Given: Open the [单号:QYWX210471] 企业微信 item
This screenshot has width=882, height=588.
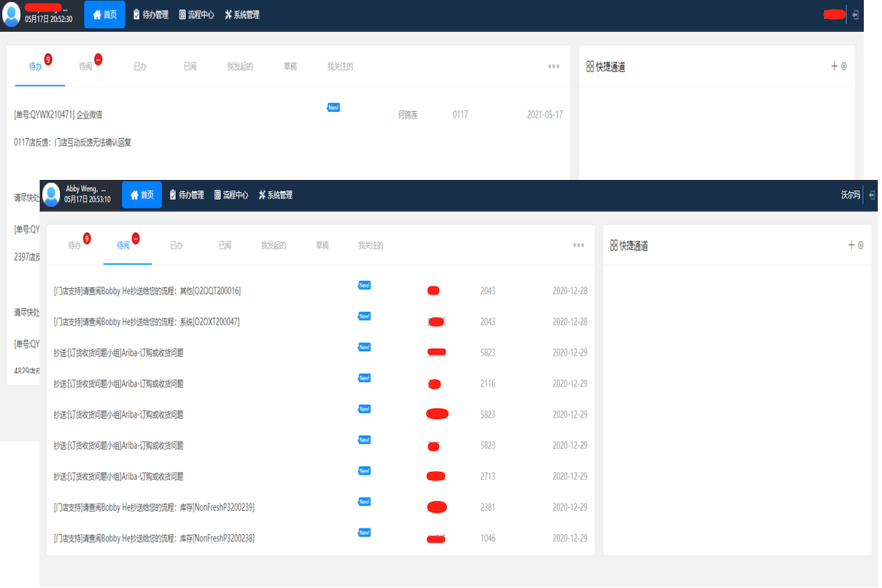Looking at the screenshot, I should [58, 115].
